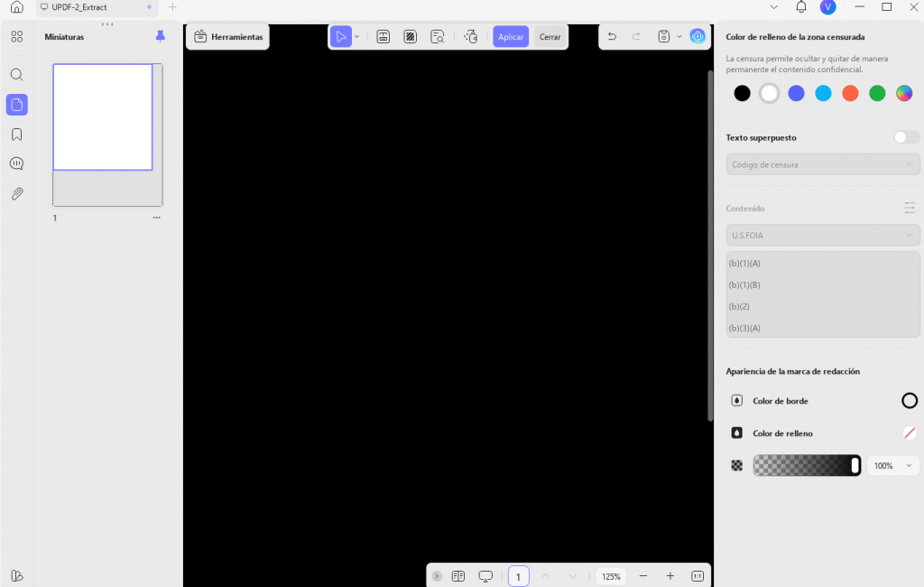The width and height of the screenshot is (924, 587).
Task: Go to the previous page arrow
Action: 546,576
